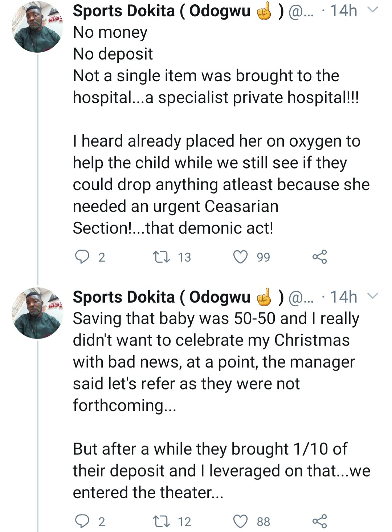Open the first tweet's dropdown arrow menu
The width and height of the screenshot is (392, 532).
pos(373,11)
